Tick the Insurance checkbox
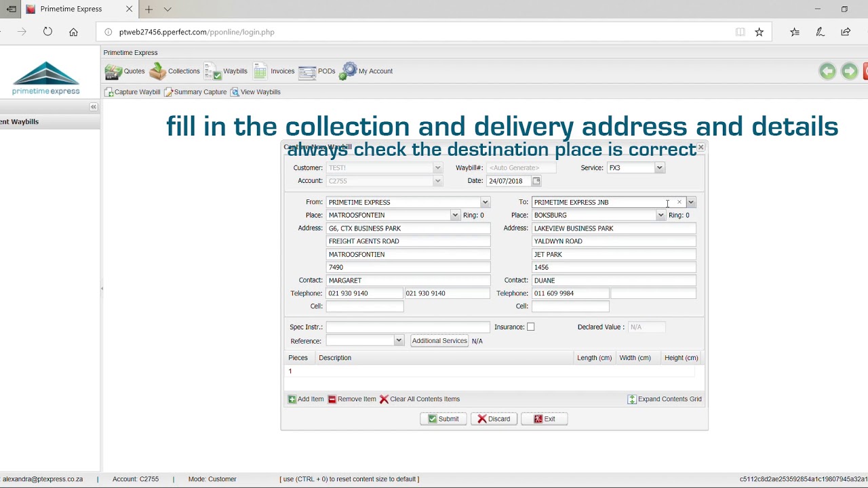The image size is (868, 488). (531, 327)
